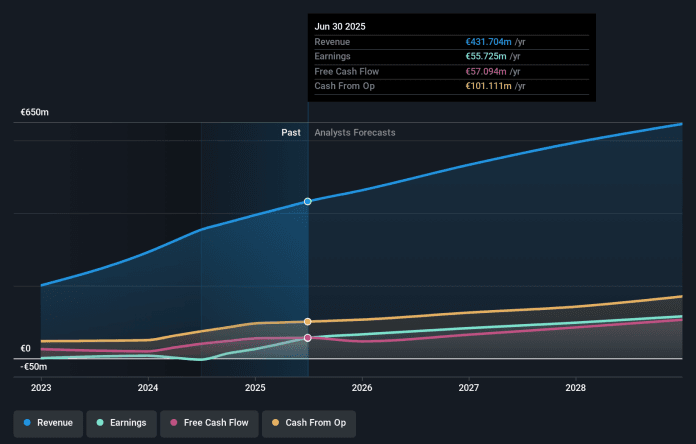Click the 2028 label on the x-axis
Viewport: 696px width, 444px height.
[576, 387]
